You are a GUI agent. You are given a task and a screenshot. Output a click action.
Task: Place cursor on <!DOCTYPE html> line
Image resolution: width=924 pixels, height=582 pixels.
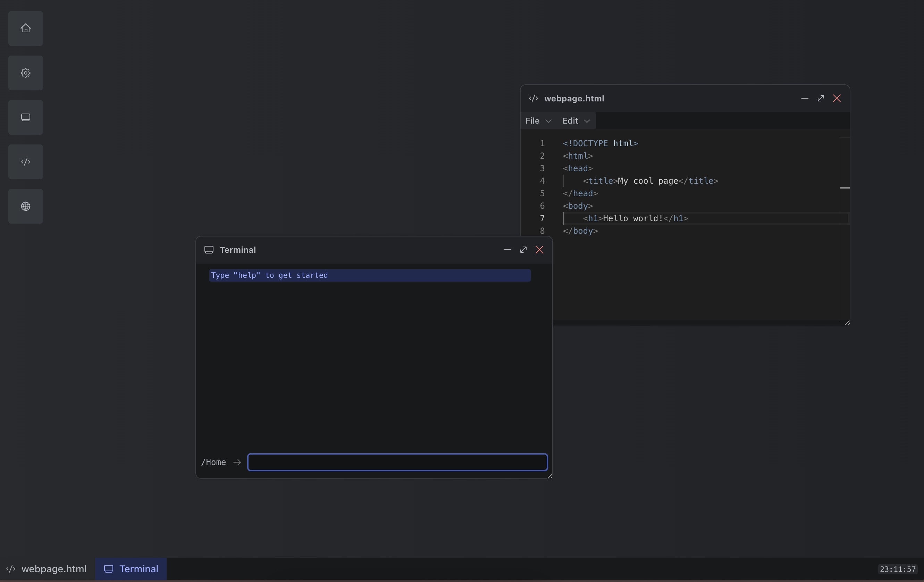pyautogui.click(x=600, y=143)
